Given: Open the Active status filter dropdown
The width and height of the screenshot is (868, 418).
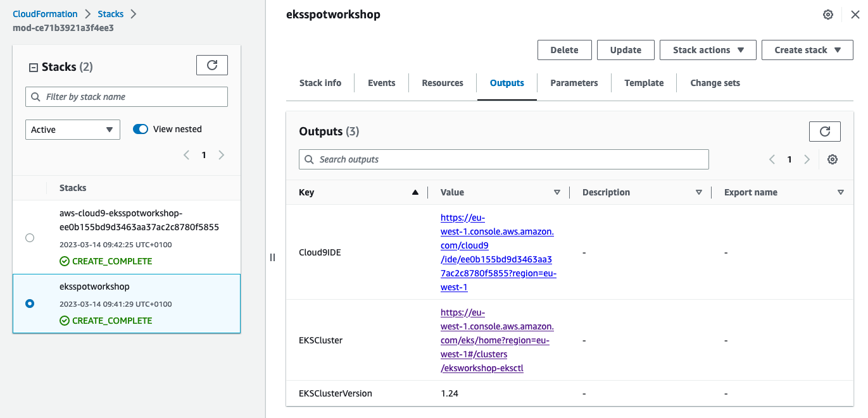Looking at the screenshot, I should pyautogui.click(x=73, y=130).
